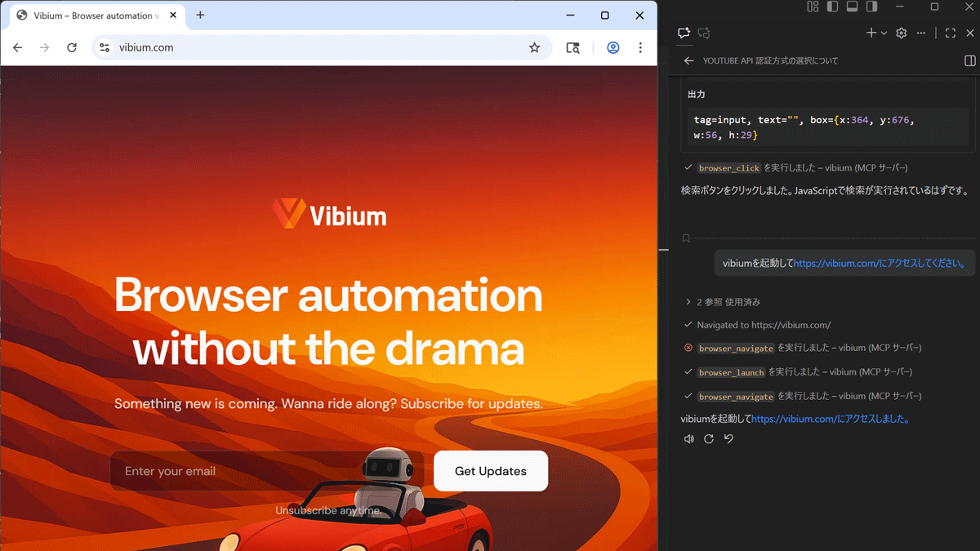Open the https://vibium.com/ link in the response
The image size is (980, 551).
(x=791, y=420)
